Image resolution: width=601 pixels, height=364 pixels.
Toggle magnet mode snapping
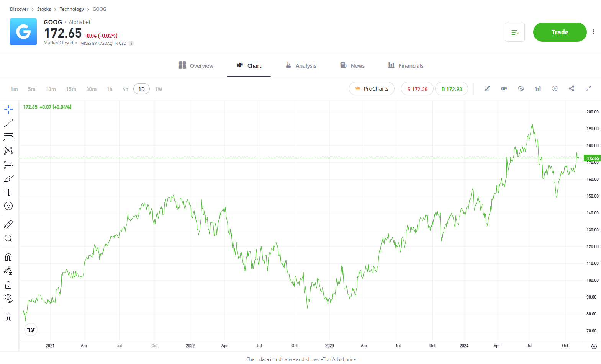(x=8, y=257)
